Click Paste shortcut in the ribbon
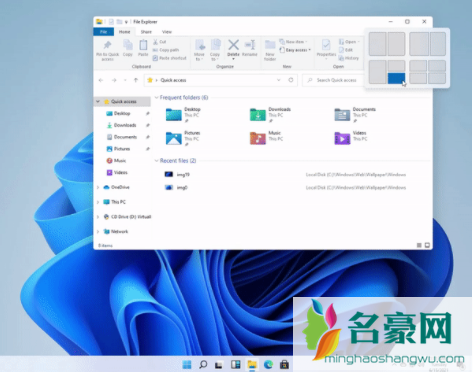473x372 pixels. pos(169,58)
